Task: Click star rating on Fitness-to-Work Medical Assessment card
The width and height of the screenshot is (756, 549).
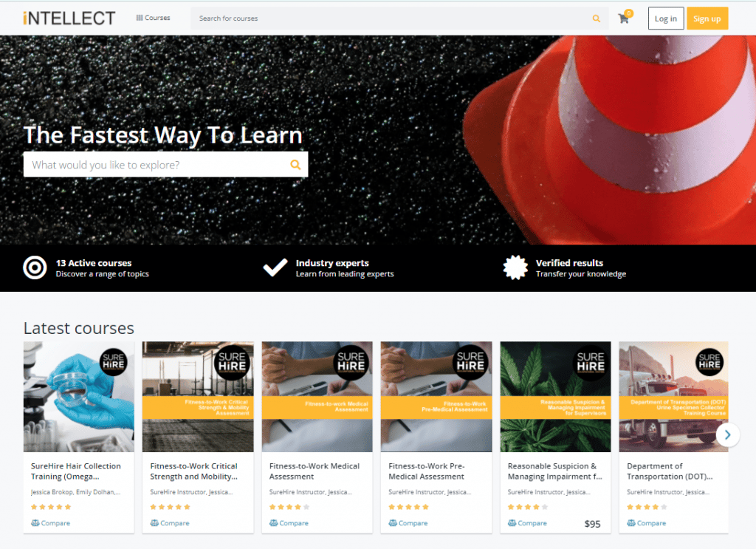Action: [289, 507]
